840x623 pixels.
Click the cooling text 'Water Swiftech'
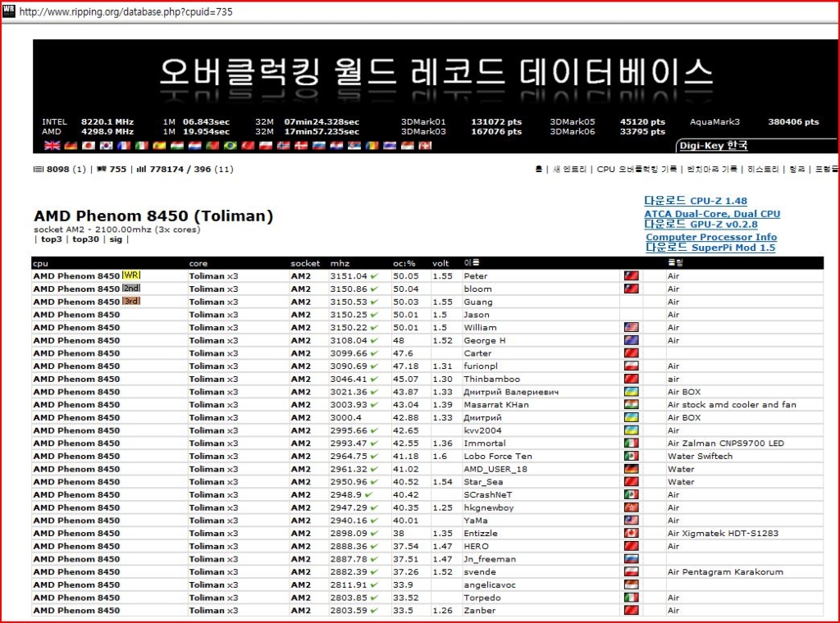point(701,456)
